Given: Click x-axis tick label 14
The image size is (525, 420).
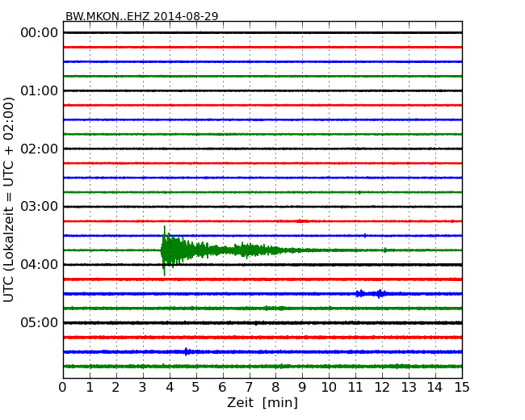Looking at the screenshot, I should pyautogui.click(x=435, y=388).
